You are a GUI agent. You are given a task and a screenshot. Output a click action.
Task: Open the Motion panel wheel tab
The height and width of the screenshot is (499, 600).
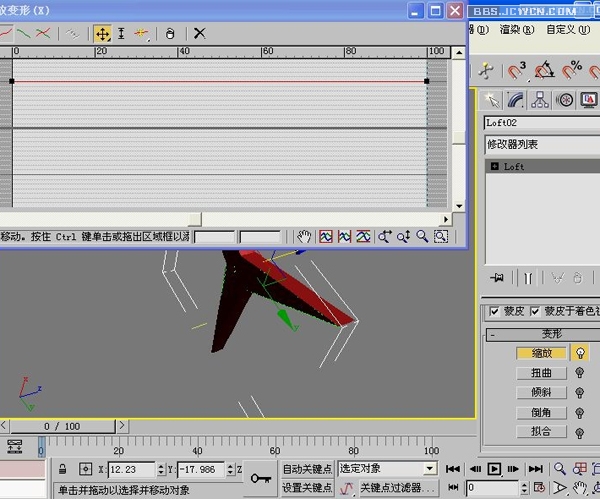pyautogui.click(x=564, y=100)
